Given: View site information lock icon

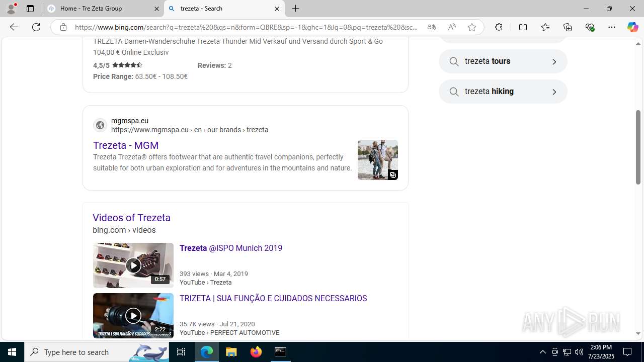Looking at the screenshot, I should (x=63, y=27).
